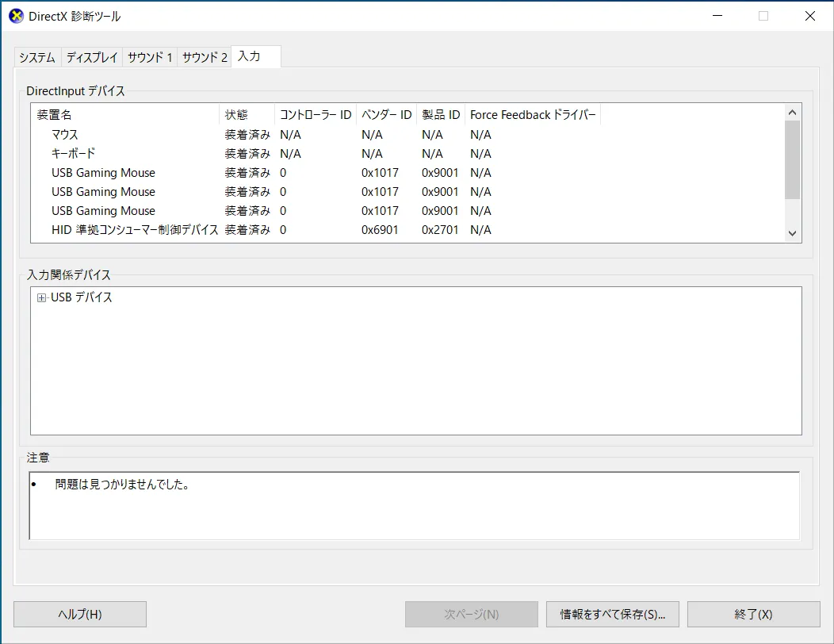Screen dimensions: 834x644
Task: Click the vendor ID value 0x6901
Action: (380, 230)
